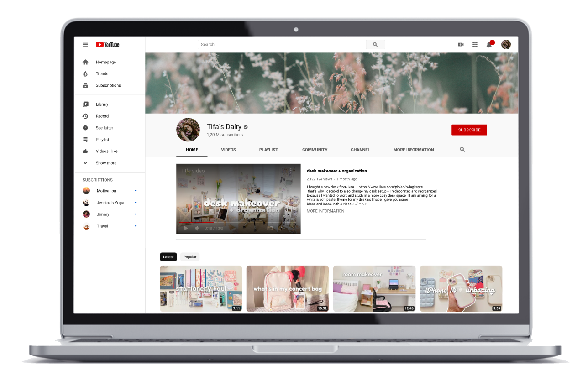Viewport: 588px width, 376px height.
Task: Select the Popular filter chip
Action: coord(190,257)
